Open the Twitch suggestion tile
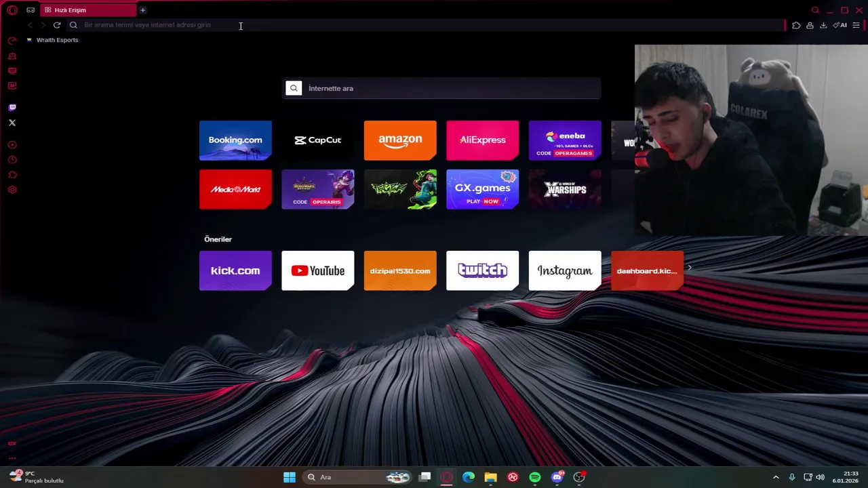This screenshot has height=488, width=868. pos(482,270)
